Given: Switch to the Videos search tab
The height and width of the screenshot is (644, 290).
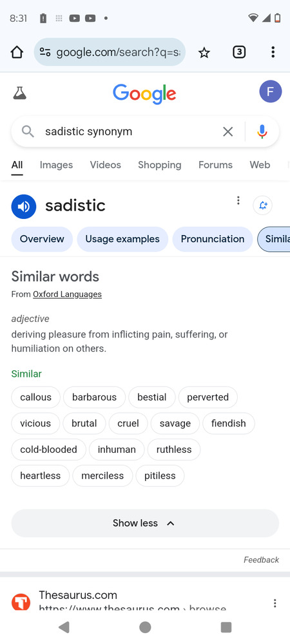Looking at the screenshot, I should [x=106, y=165].
